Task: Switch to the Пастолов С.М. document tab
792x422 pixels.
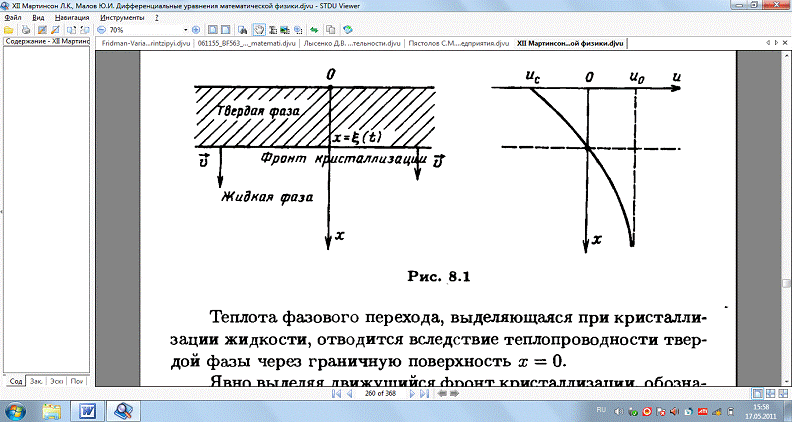Action: [459, 43]
